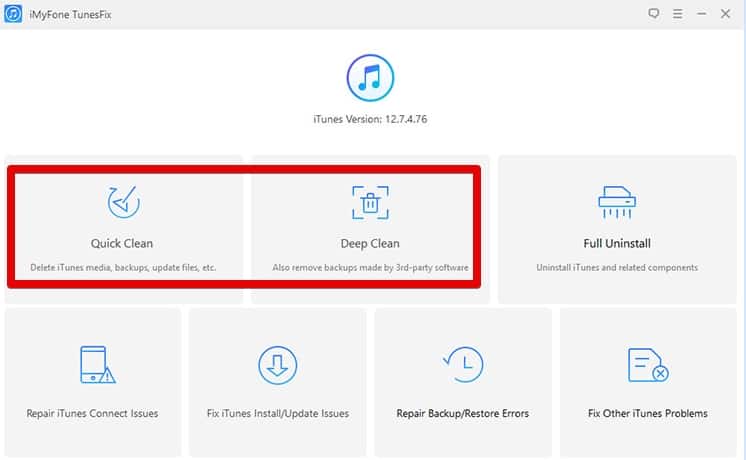Click the Repair Backup/Restore clock icon

(x=463, y=364)
